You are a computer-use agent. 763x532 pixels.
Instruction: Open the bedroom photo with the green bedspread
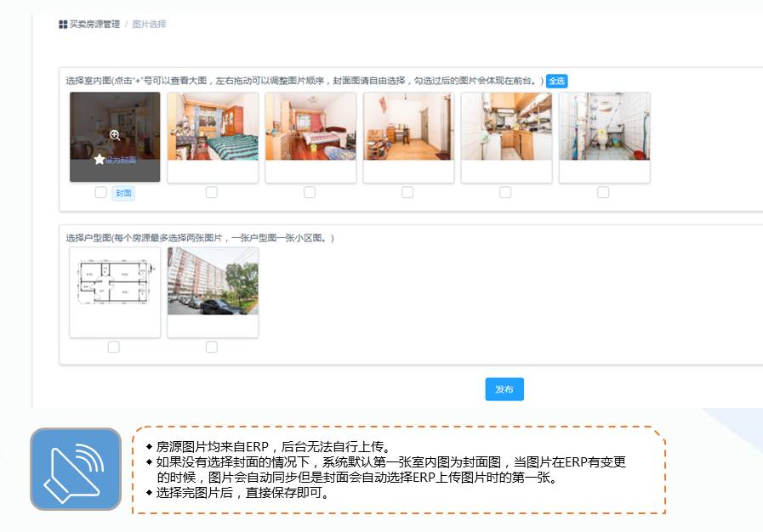click(213, 127)
